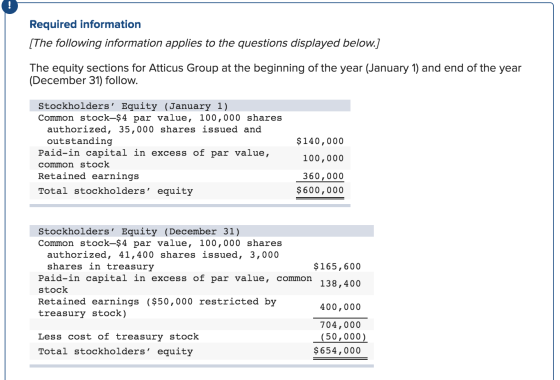The height and width of the screenshot is (380, 560).
Task: Select the 704,000 subtotal value
Action: pos(340,325)
